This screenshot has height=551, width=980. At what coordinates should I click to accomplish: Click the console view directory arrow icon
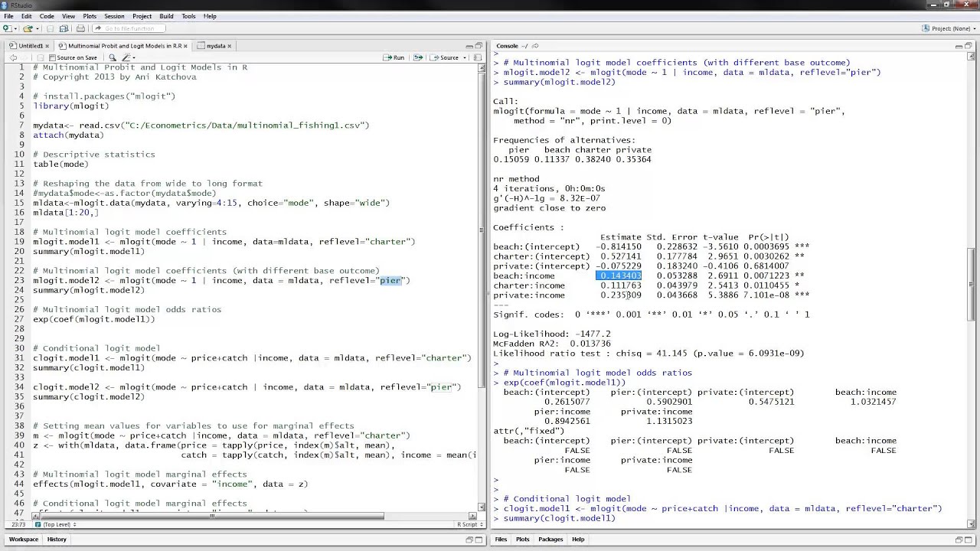534,46
